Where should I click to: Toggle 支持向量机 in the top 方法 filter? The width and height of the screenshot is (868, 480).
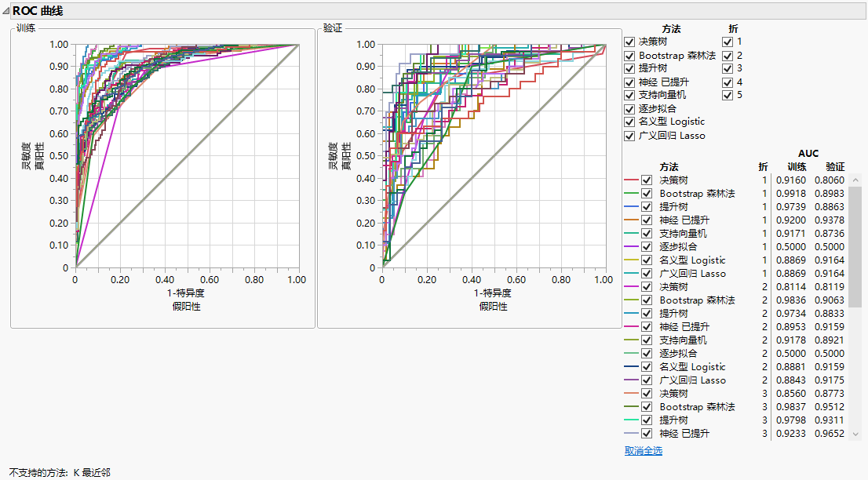(x=629, y=96)
